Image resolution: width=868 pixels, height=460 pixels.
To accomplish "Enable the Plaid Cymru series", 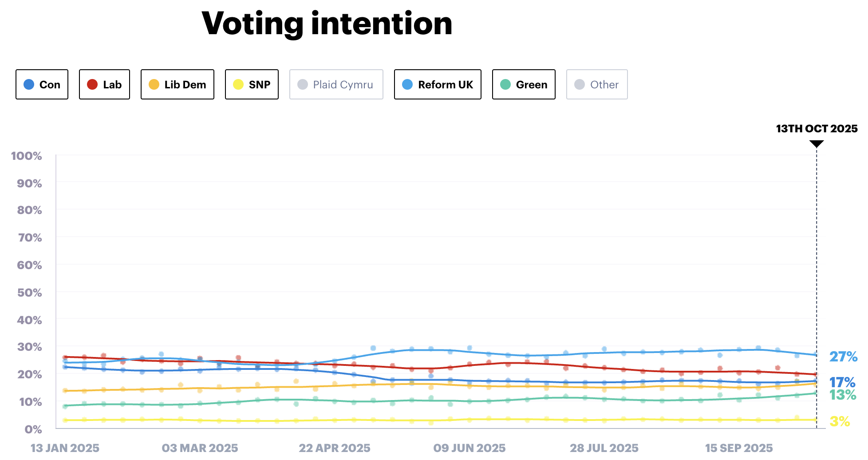I will [336, 84].
